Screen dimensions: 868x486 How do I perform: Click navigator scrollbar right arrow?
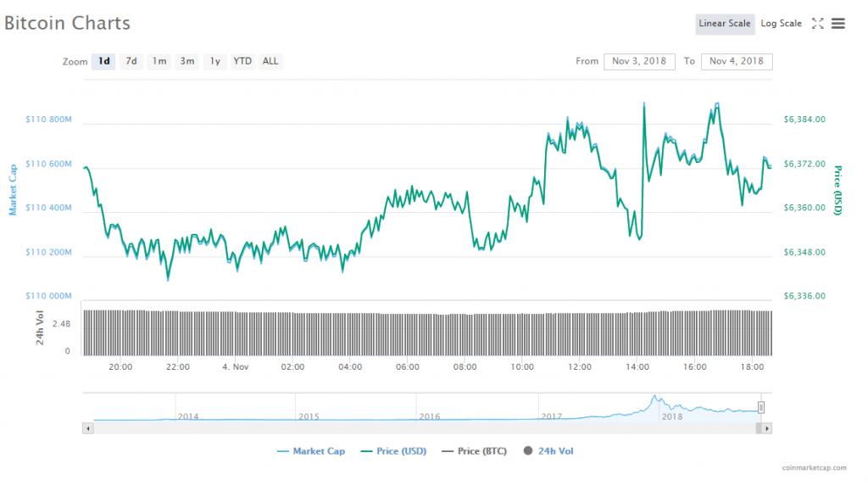tap(767, 429)
